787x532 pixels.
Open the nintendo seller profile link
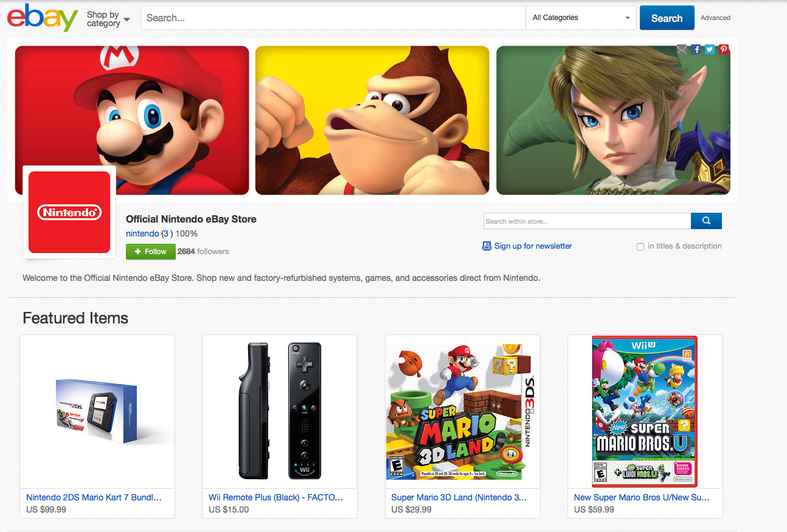[142, 233]
